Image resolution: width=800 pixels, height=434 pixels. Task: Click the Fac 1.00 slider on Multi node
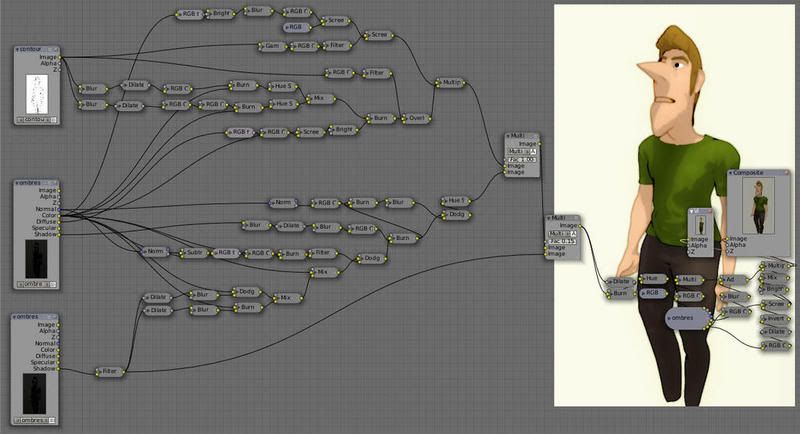point(522,160)
